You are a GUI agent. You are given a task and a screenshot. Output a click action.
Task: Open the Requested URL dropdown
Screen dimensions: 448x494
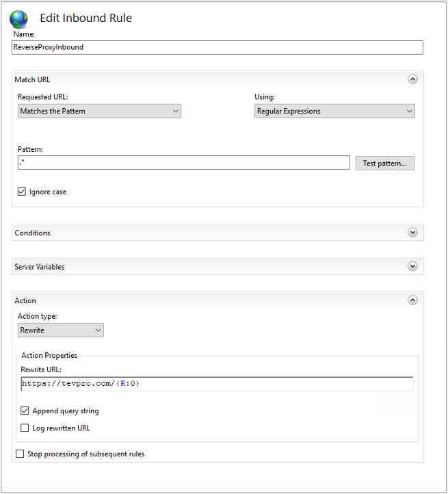(99, 111)
